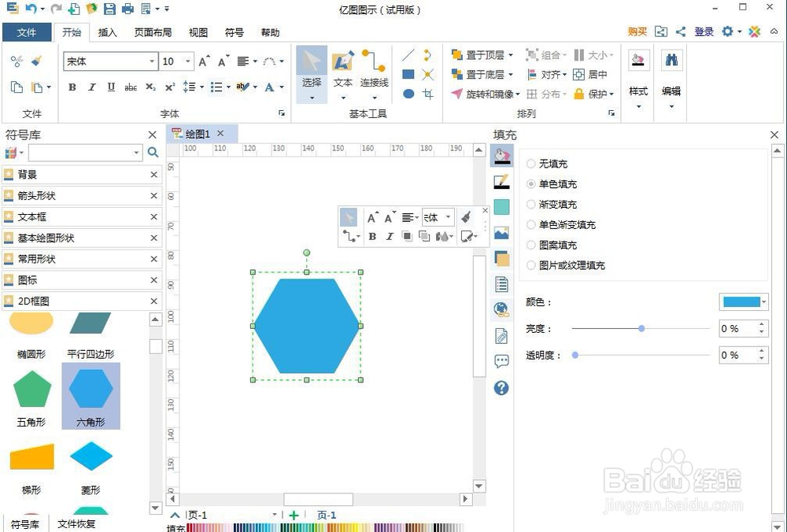Switch to the 插入 ribbon tab
The image size is (787, 532).
point(107,32)
